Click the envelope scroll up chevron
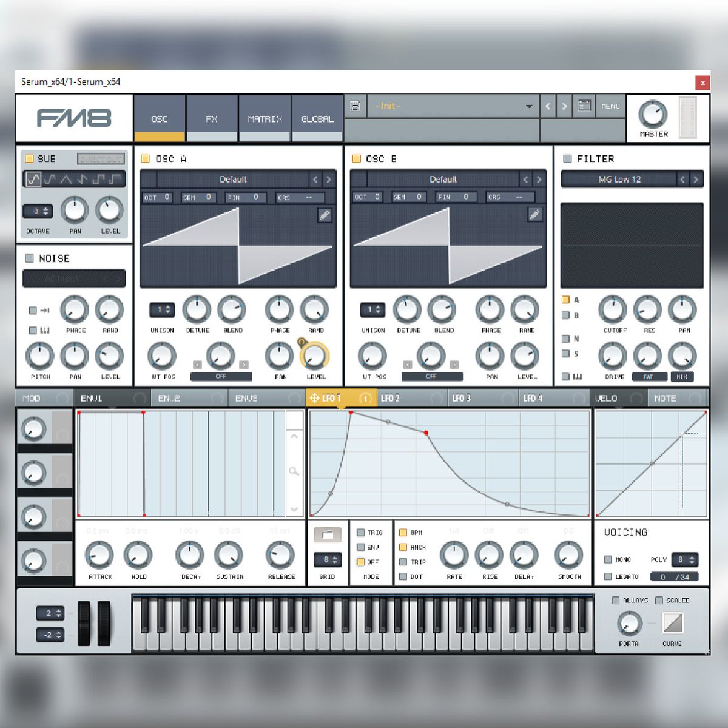Image resolution: width=728 pixels, height=728 pixels. pos(294,436)
